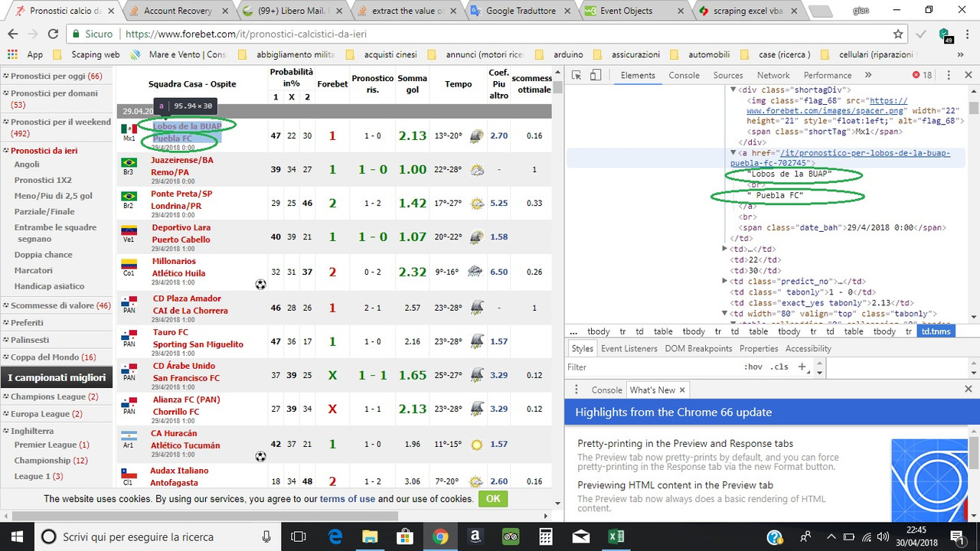Open the terms of use link
This screenshot has height=551, width=980.
pyautogui.click(x=347, y=498)
